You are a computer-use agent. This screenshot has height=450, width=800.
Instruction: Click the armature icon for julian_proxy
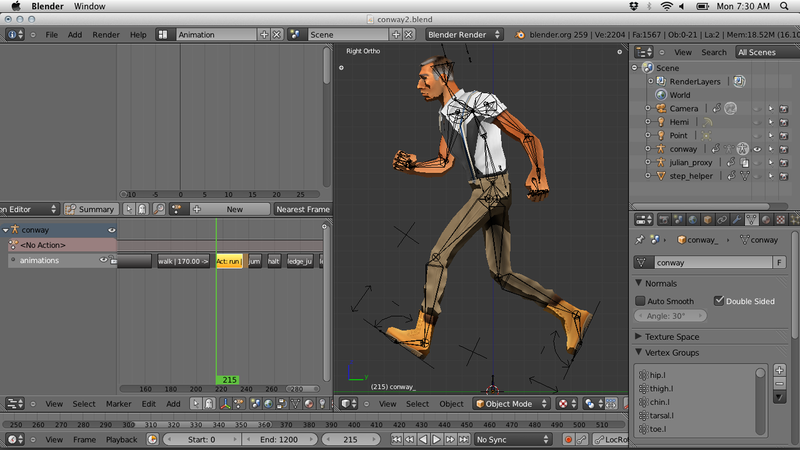(661, 162)
